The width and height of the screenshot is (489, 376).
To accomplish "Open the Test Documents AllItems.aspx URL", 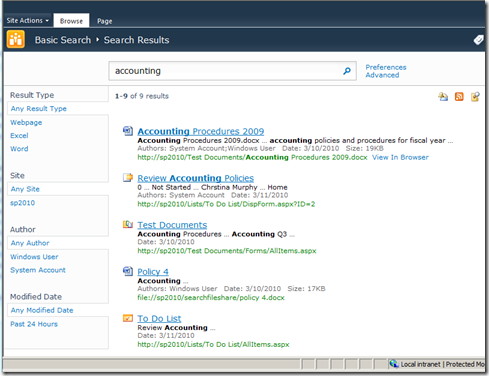I will (227, 251).
